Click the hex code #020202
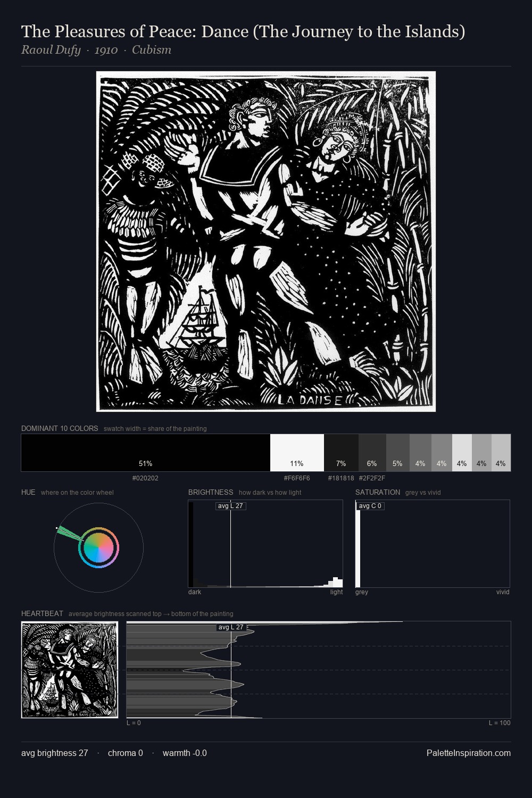Screen dimensions: 532x798 click(145, 478)
